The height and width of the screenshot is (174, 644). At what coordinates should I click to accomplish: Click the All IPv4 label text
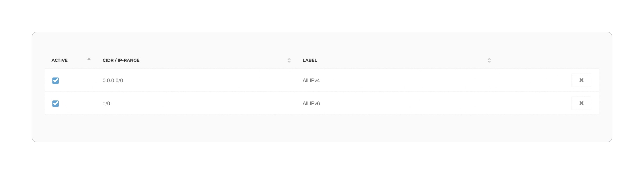tap(311, 80)
